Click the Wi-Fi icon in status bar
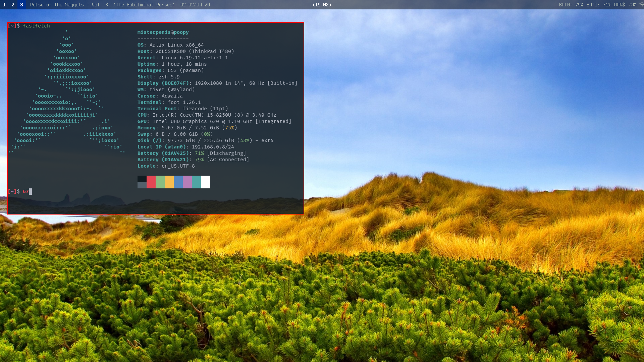This screenshot has height=362, width=644. pos(641,5)
